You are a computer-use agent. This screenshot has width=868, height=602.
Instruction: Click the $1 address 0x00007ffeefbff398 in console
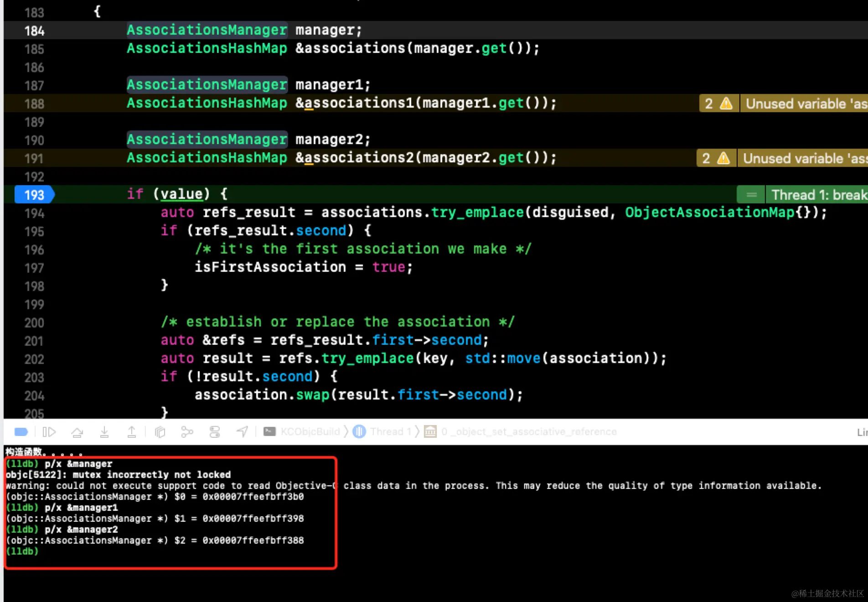pyautogui.click(x=253, y=519)
